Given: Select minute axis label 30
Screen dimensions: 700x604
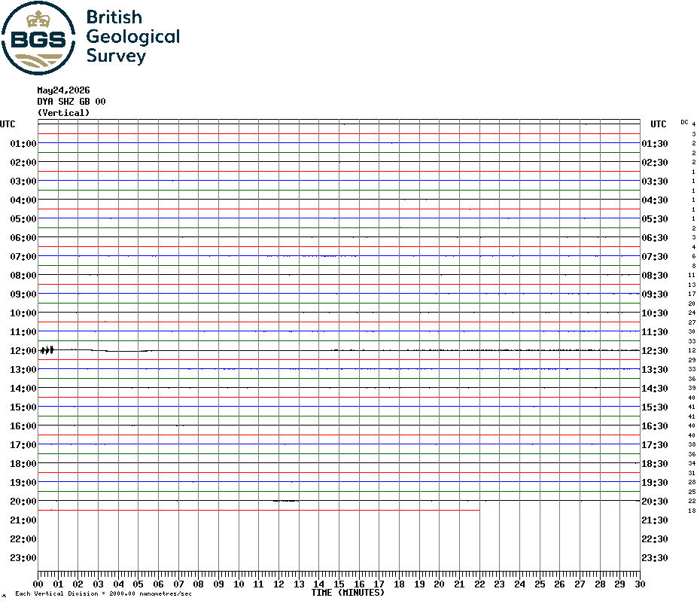Looking at the screenshot, I should click(x=641, y=584).
